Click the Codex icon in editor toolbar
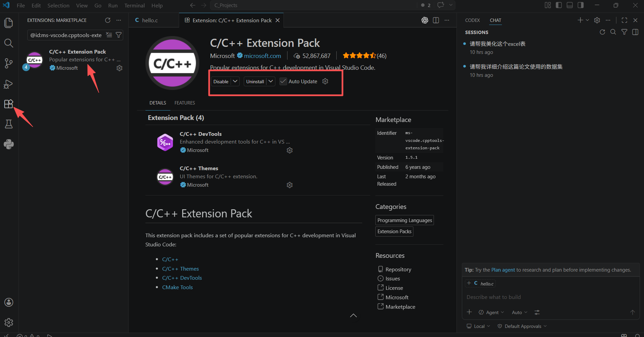 point(425,20)
